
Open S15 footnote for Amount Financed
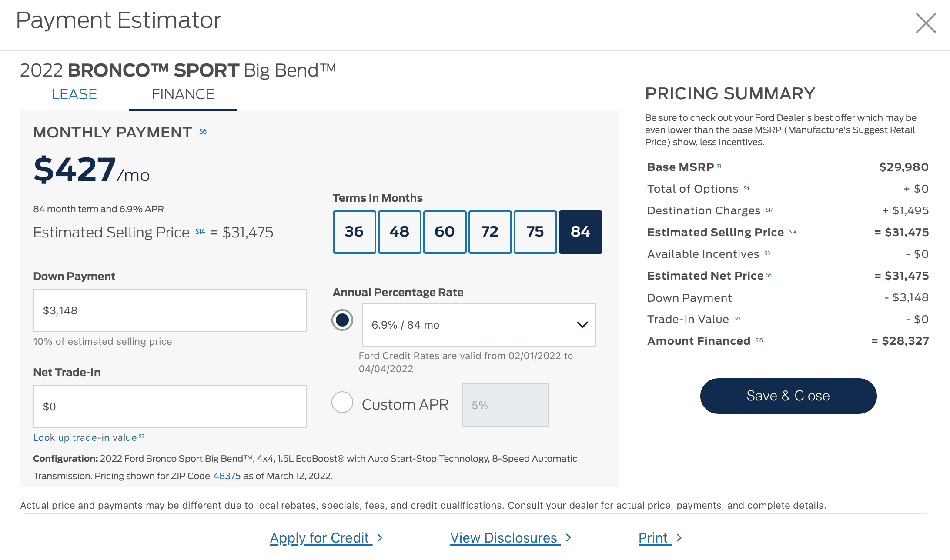click(759, 340)
